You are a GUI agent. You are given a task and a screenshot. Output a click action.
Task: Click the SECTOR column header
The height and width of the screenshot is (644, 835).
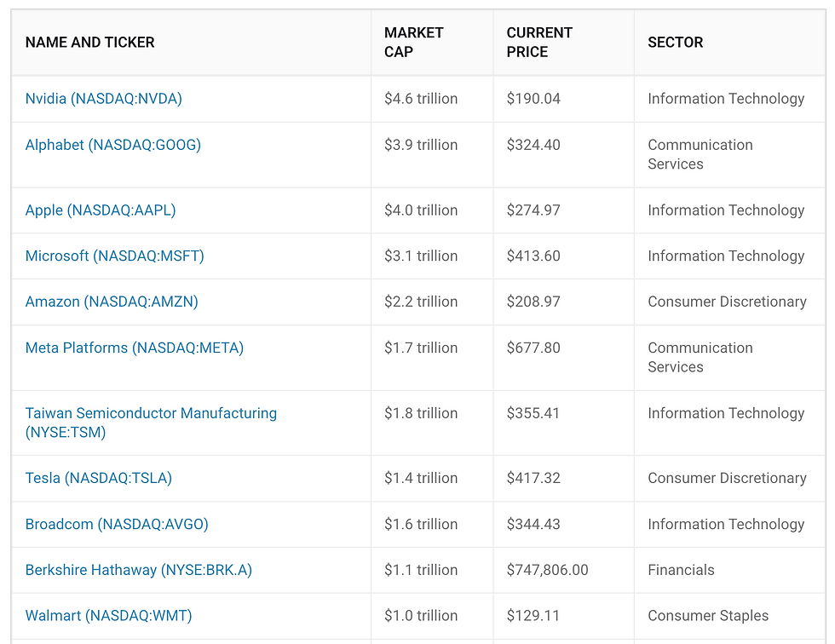[675, 43]
